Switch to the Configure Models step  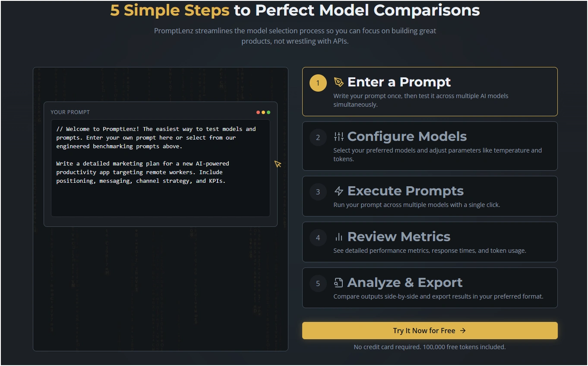(x=407, y=137)
